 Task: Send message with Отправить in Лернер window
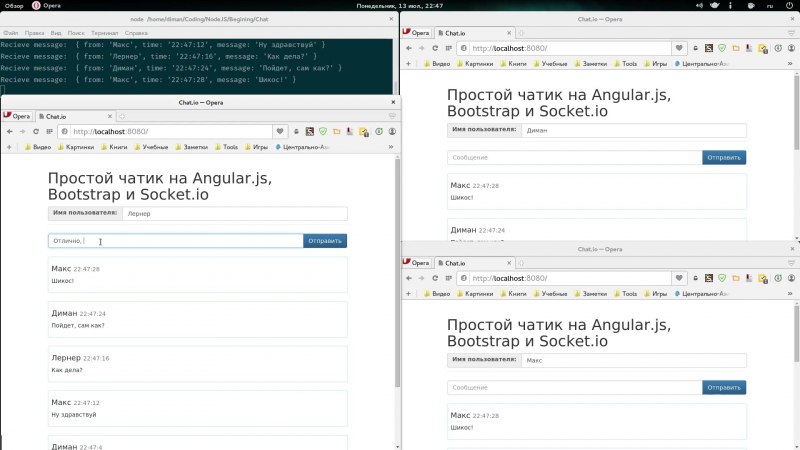pyautogui.click(x=325, y=241)
